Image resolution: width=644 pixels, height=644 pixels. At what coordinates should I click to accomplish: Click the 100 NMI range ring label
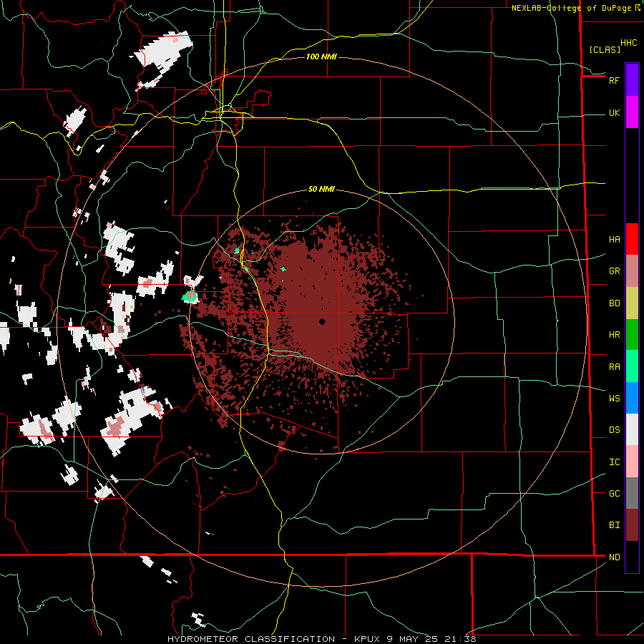click(321, 57)
